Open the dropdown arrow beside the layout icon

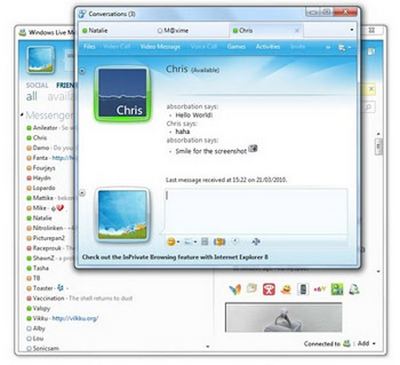tap(349, 48)
